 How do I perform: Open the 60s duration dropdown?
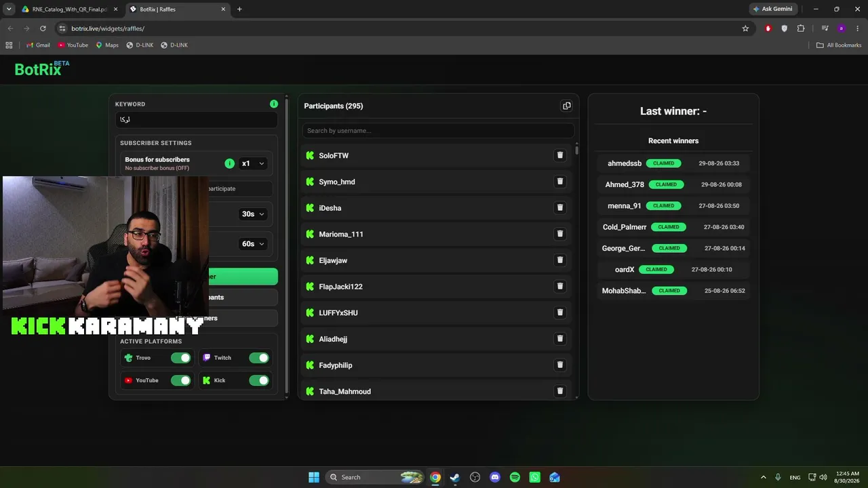pos(253,244)
